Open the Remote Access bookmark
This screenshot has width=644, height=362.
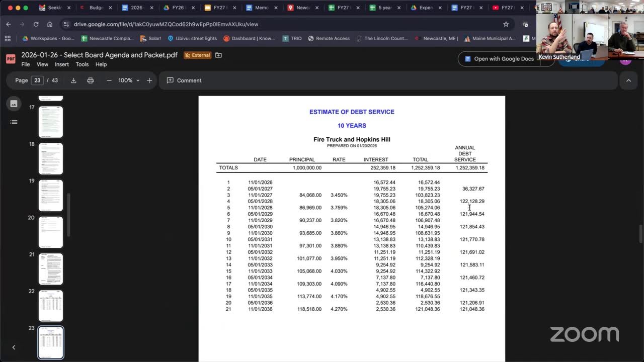coord(329,38)
